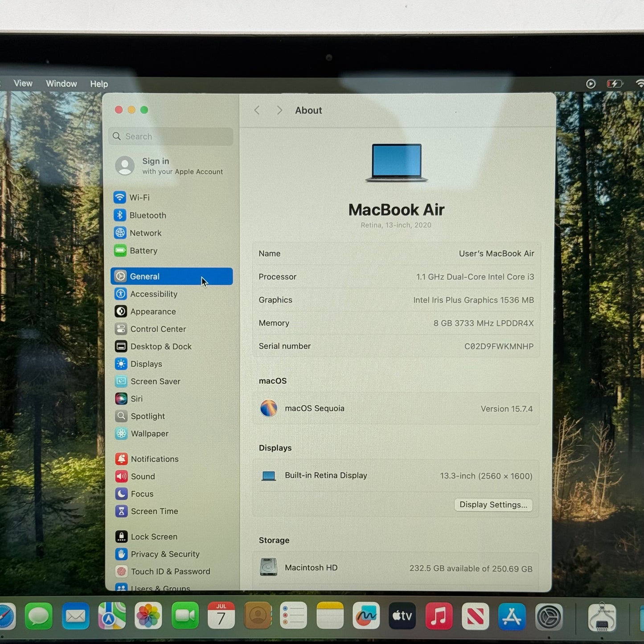Click the Built-in Retina Display row
Viewport: 644px width, 644px height.
tap(396, 476)
